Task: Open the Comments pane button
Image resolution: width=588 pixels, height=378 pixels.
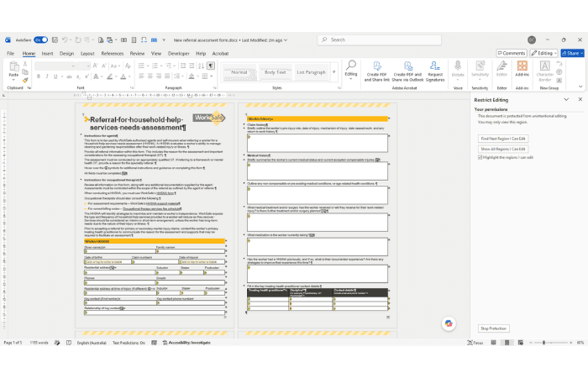Action: (512, 53)
